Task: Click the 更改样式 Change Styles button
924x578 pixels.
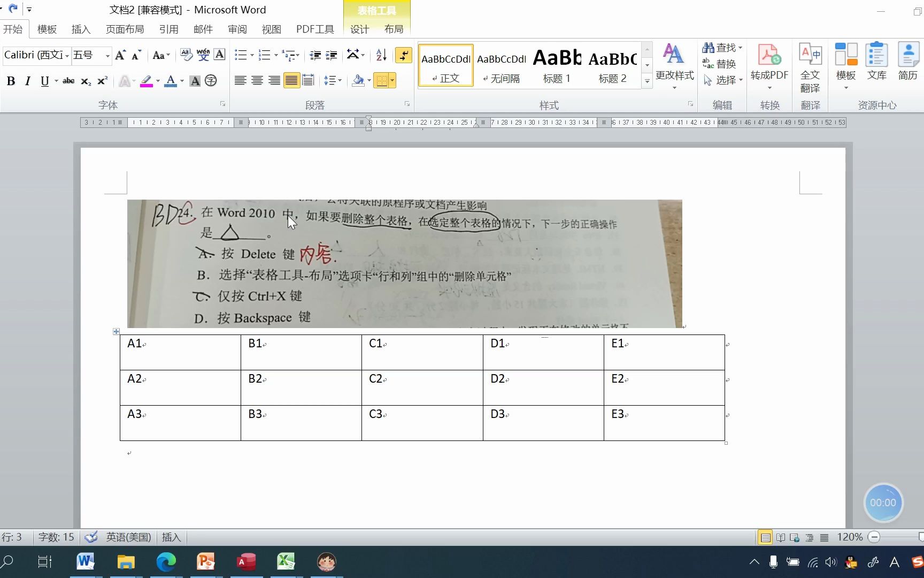Action: click(x=674, y=67)
